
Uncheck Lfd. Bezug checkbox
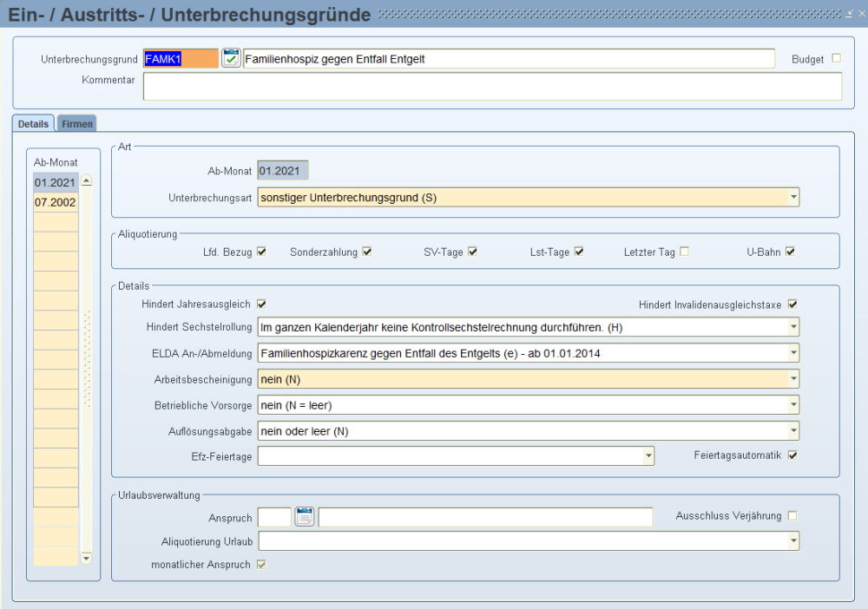pyautogui.click(x=262, y=252)
